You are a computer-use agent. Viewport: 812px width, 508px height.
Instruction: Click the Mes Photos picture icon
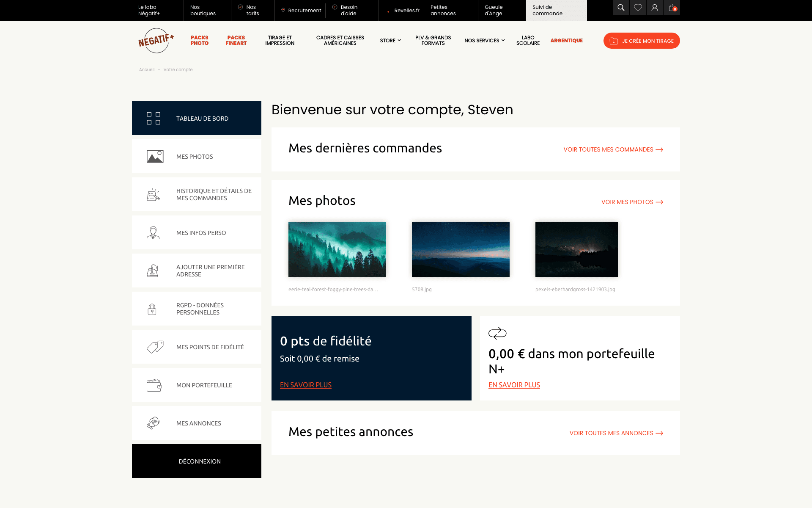point(155,156)
